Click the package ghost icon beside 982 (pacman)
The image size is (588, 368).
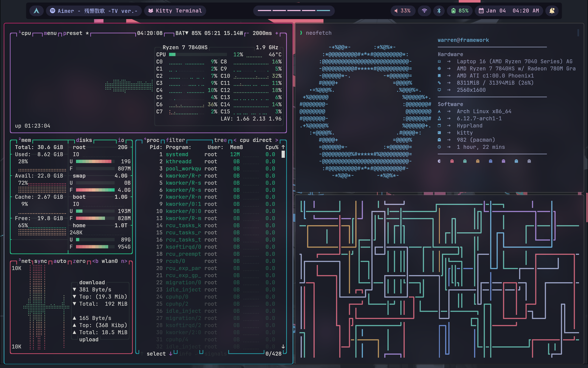[x=439, y=140]
